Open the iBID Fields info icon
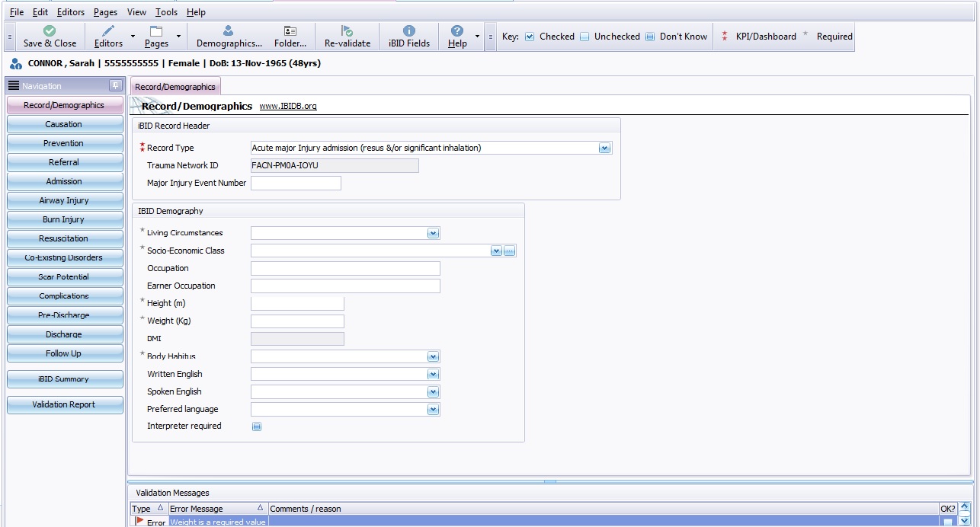 [x=408, y=31]
